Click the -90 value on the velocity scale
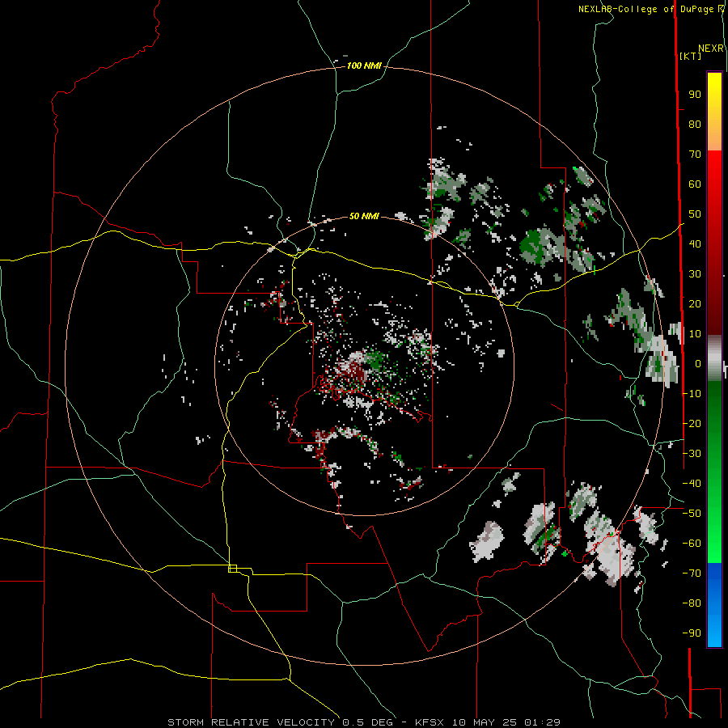 point(692,633)
